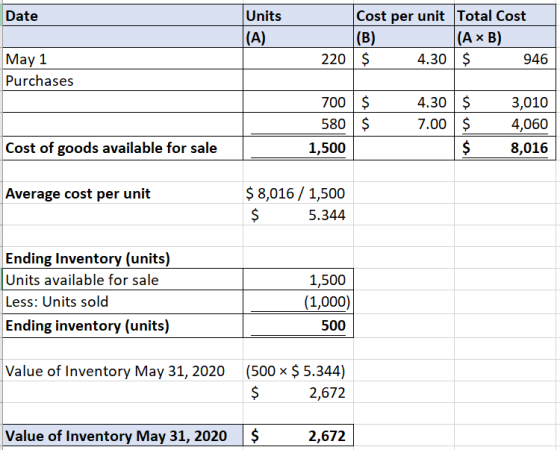Screen dimensions: 560x450
Task: Click the 1,500 units available value
Action: (298, 280)
